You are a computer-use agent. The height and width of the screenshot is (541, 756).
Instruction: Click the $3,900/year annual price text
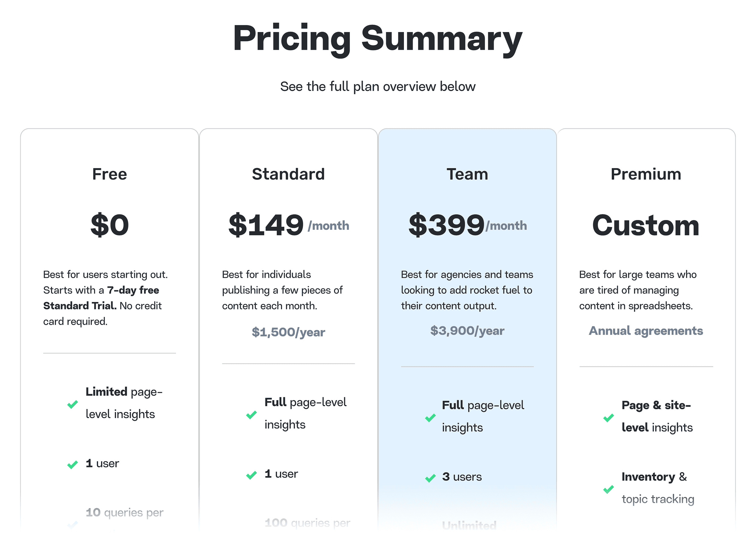click(467, 331)
